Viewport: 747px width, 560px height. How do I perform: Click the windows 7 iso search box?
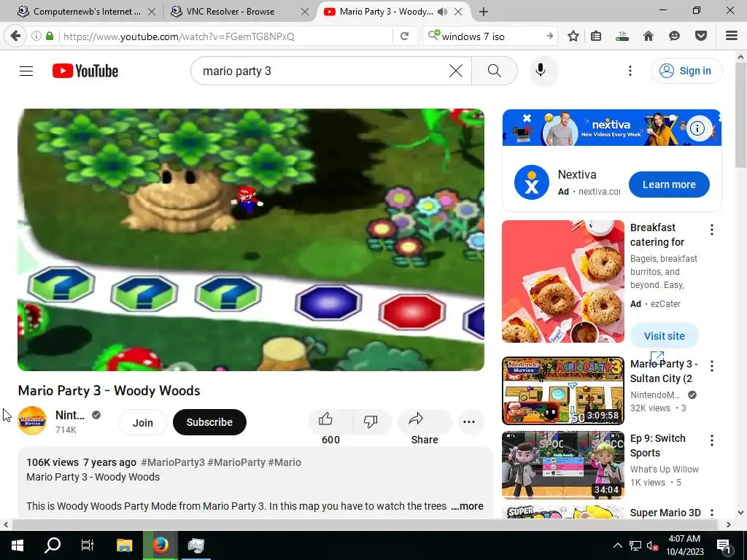[x=491, y=36]
